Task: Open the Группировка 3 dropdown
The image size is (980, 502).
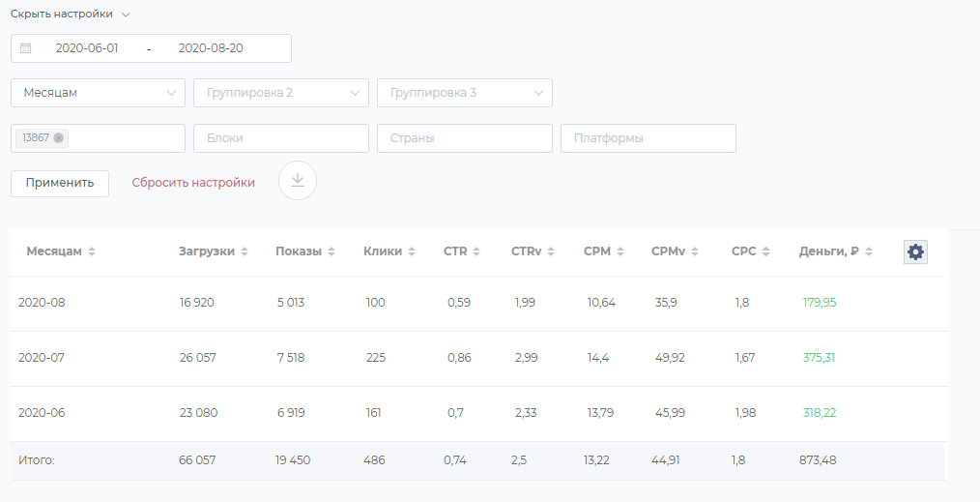Action: click(x=465, y=93)
